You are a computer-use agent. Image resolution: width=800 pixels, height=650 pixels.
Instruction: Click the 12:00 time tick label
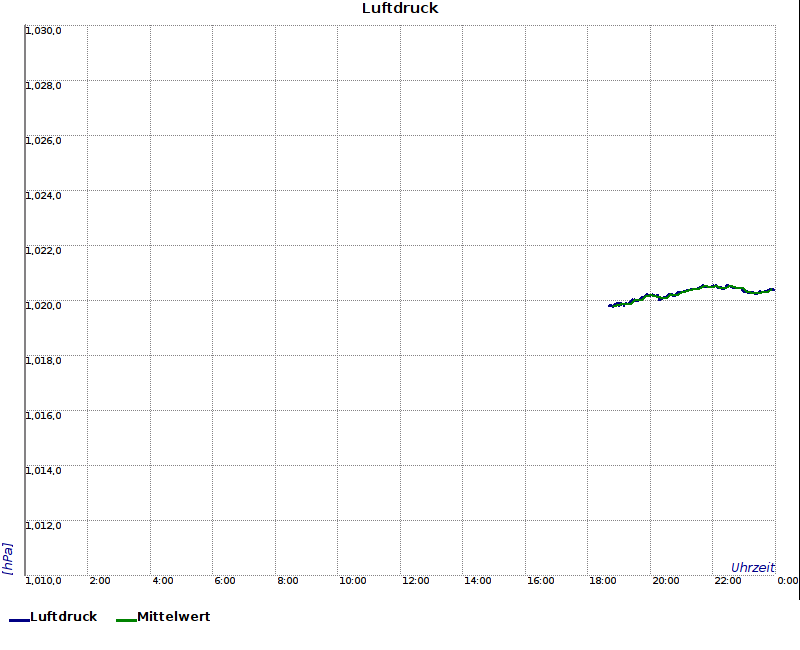pyautogui.click(x=415, y=581)
